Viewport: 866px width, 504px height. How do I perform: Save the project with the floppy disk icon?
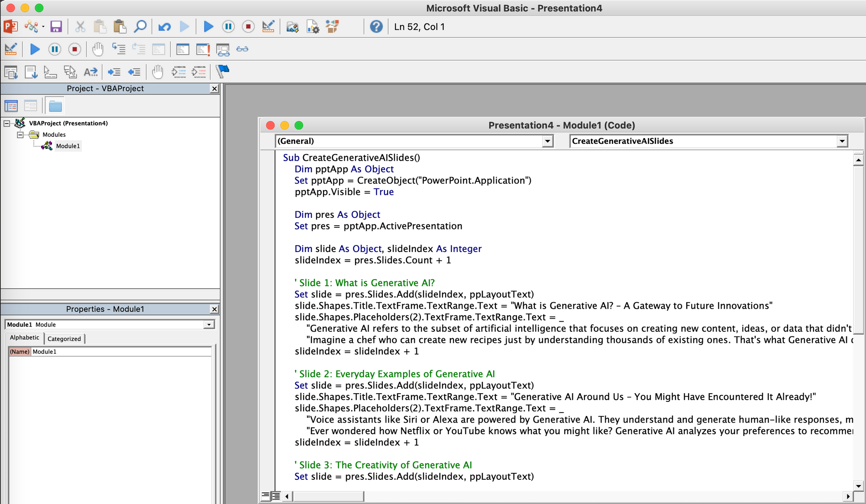pos(56,27)
